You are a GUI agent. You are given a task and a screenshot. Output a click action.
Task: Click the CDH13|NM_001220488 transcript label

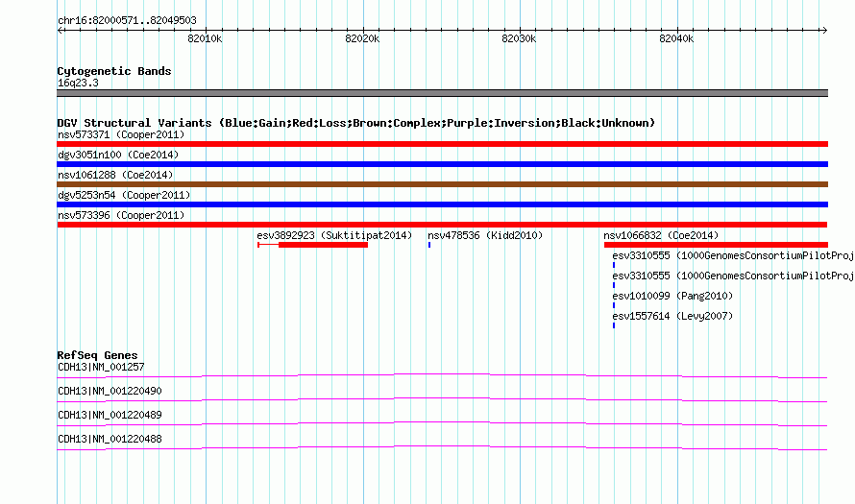[x=110, y=439]
